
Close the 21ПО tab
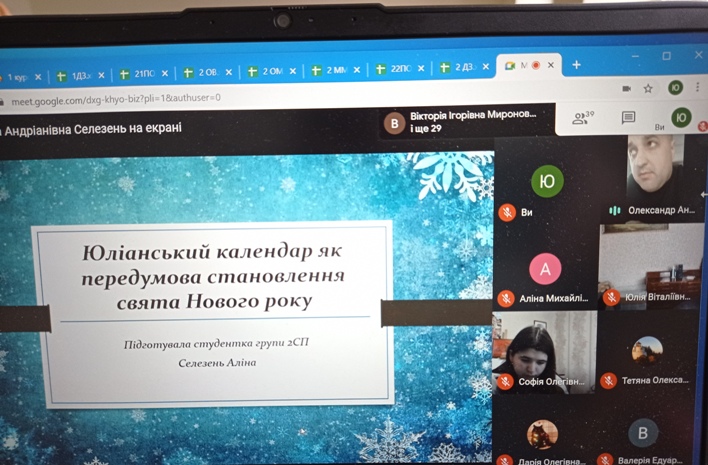(165, 73)
